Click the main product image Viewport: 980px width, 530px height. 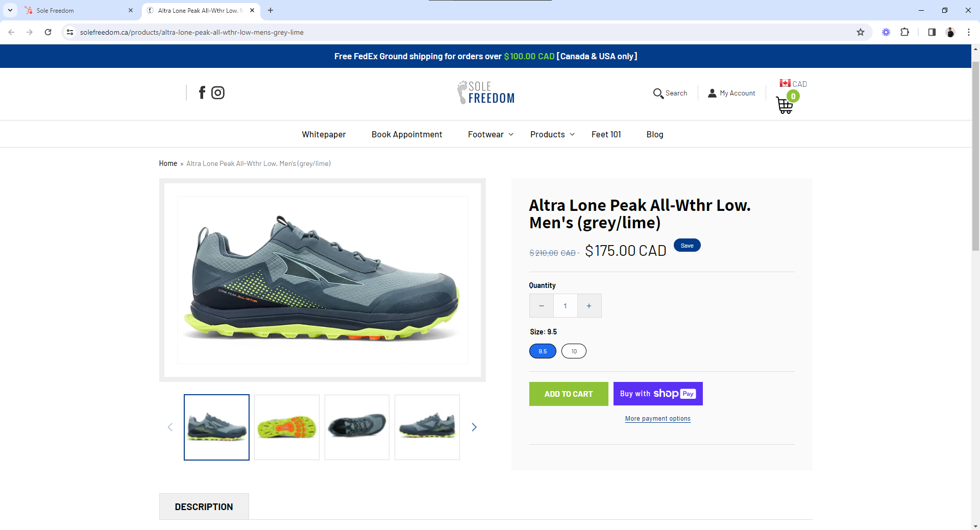pos(323,280)
